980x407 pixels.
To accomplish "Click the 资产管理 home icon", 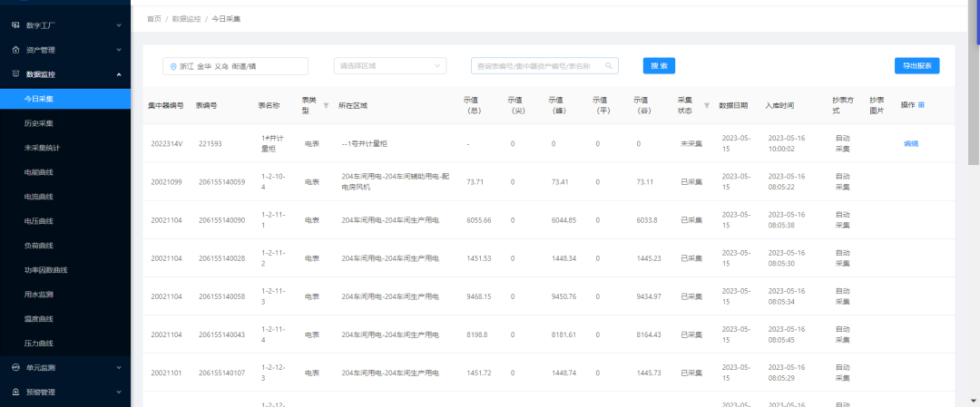I will tap(15, 50).
